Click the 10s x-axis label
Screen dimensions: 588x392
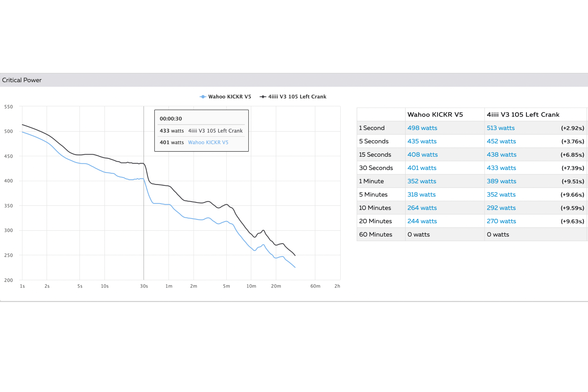(105, 286)
